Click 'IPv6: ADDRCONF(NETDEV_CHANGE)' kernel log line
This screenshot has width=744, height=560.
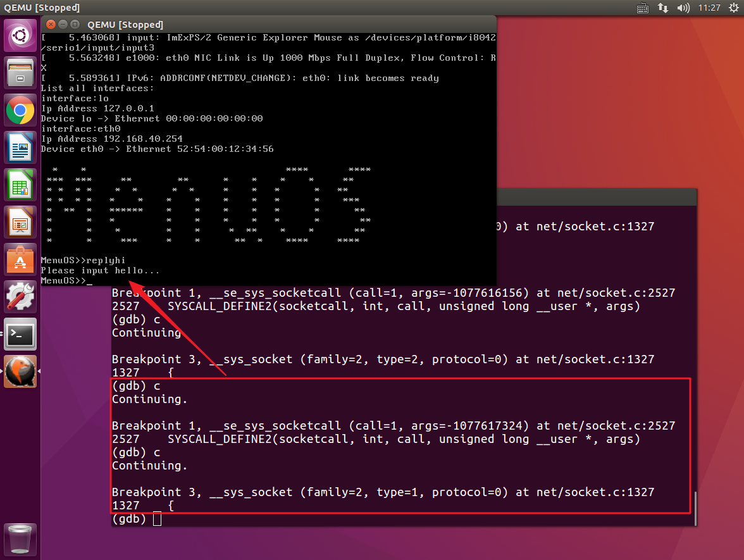(x=240, y=78)
